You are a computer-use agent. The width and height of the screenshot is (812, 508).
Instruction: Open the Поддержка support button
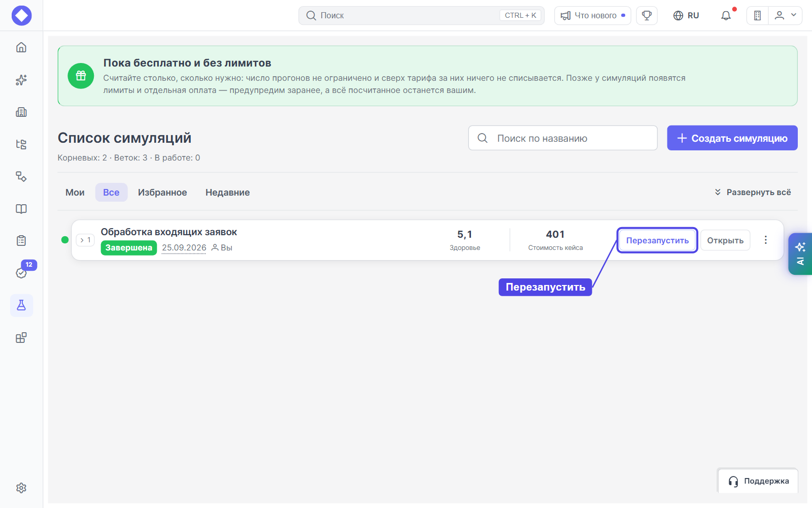coord(758,481)
